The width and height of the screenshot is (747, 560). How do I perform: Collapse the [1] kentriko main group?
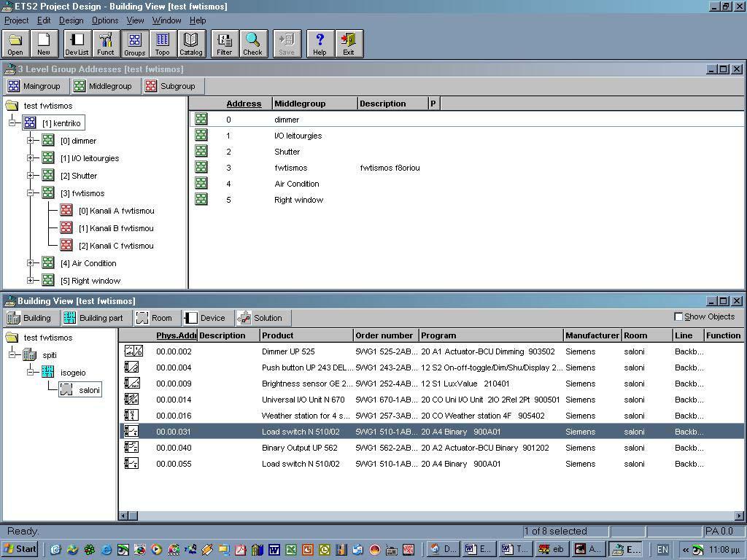(12, 122)
